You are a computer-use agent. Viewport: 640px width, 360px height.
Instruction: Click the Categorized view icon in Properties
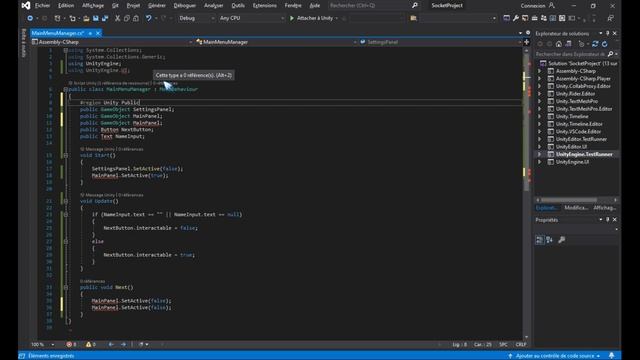pyautogui.click(x=540, y=240)
